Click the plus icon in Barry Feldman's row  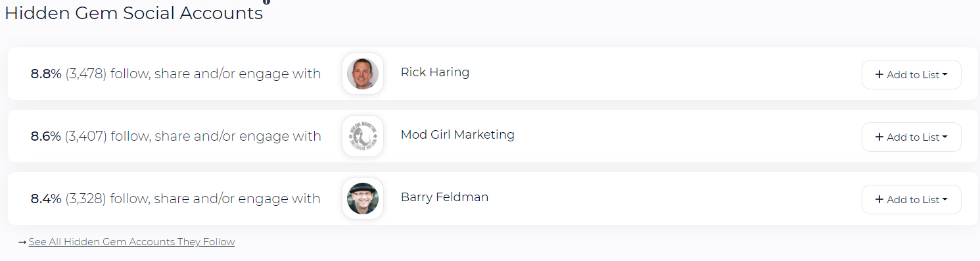[879, 199]
